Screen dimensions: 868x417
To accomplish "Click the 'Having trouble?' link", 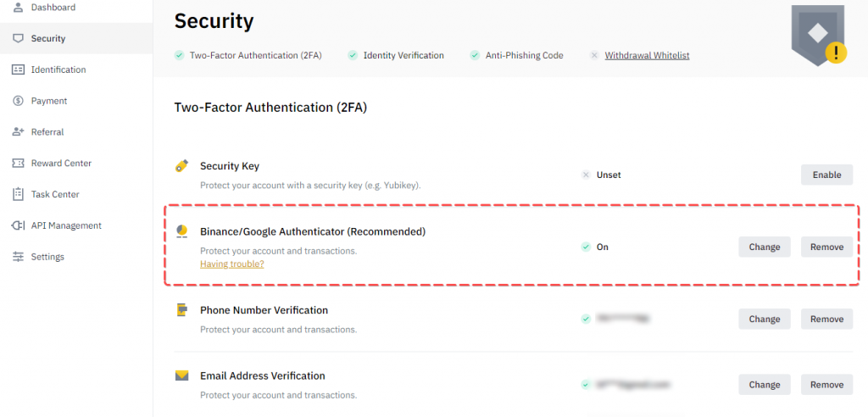I will point(232,264).
